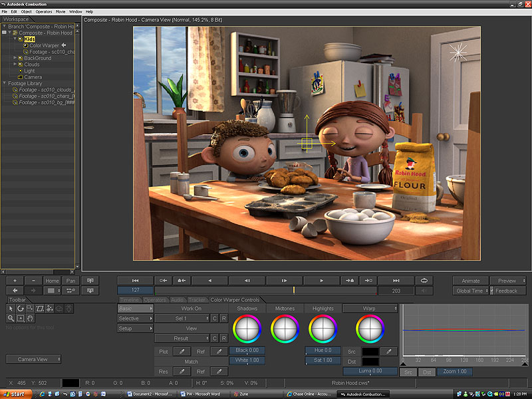Click the current frame field showing 127
Screen dimensions: 532x399
coord(135,290)
